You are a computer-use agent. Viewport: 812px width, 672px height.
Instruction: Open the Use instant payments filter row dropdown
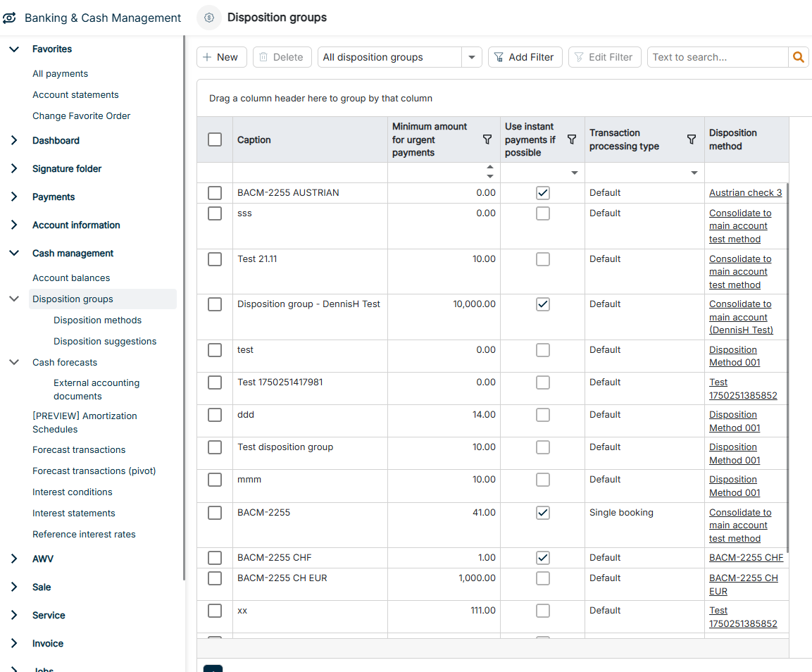574,173
